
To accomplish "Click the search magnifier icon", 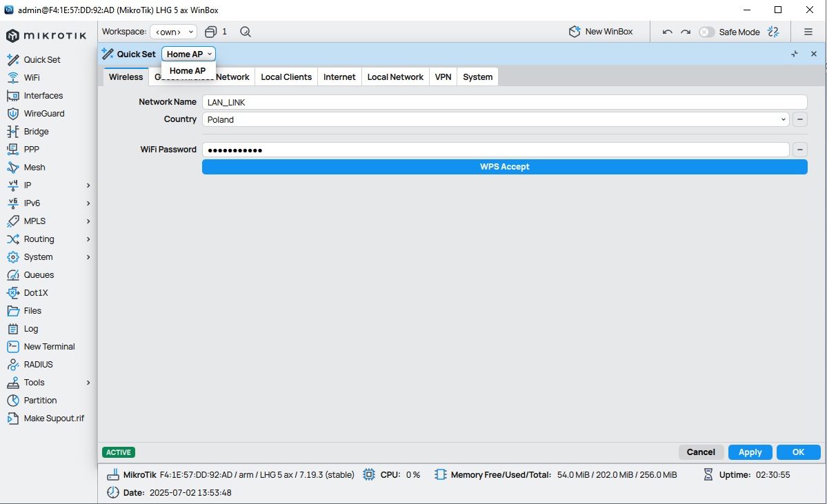I will click(246, 32).
